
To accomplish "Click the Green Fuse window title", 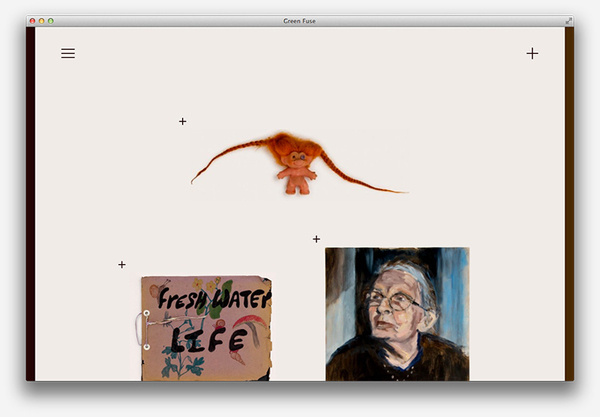I will [299, 21].
